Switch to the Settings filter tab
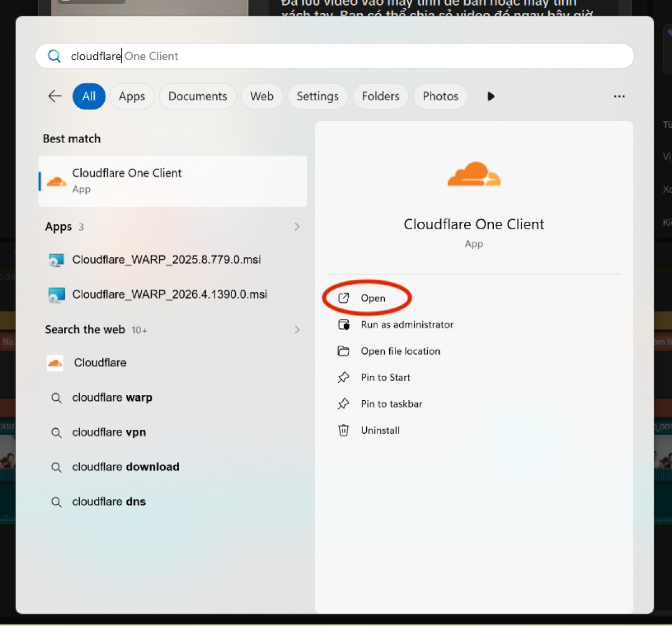Viewport: 672px width, 626px height. pyautogui.click(x=318, y=96)
